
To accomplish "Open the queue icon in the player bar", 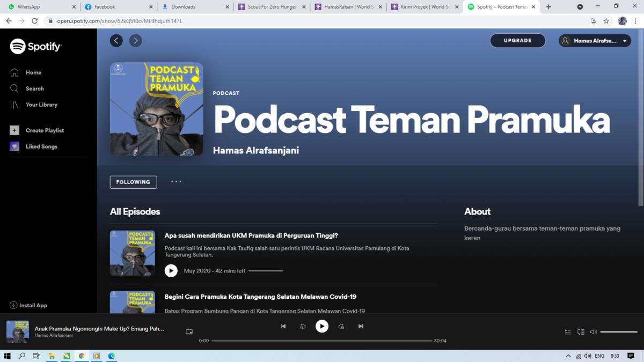I will (x=568, y=331).
